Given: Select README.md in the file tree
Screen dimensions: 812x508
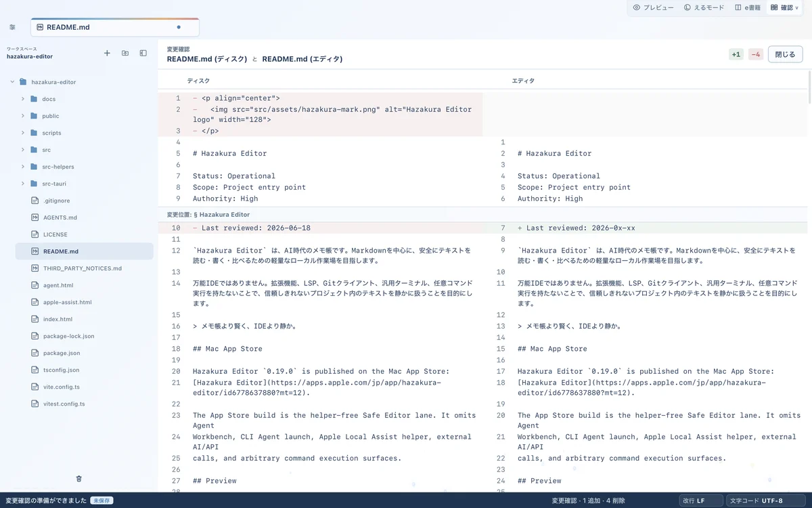Looking at the screenshot, I should tap(85, 251).
